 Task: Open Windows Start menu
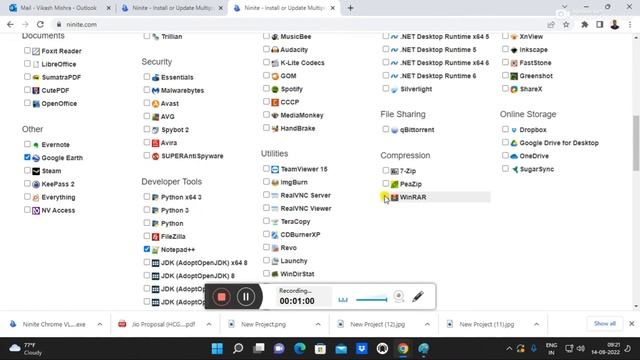217,349
